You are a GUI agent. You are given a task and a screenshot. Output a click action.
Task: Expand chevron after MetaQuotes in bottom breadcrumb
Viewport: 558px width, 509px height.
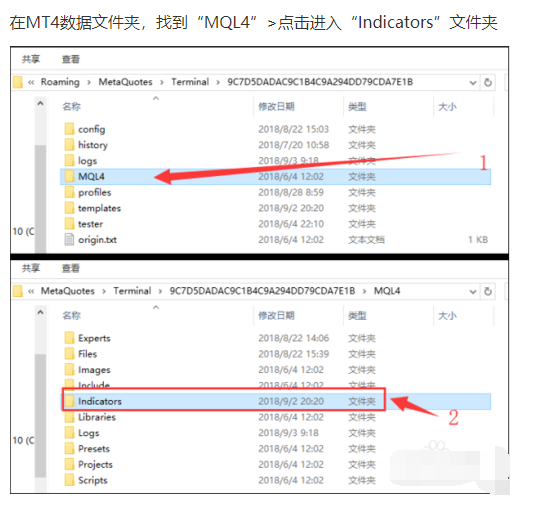tap(104, 292)
